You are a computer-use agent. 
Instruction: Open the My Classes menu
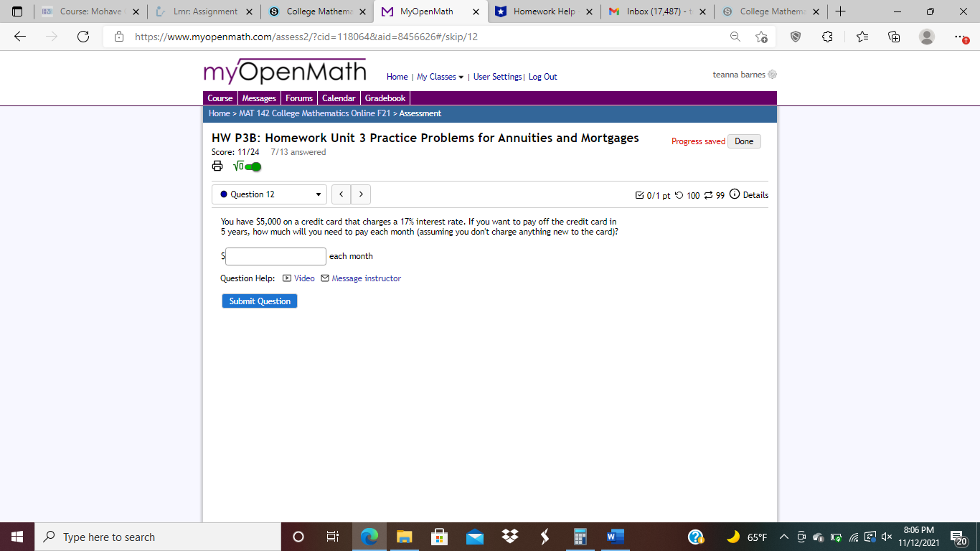pyautogui.click(x=440, y=77)
